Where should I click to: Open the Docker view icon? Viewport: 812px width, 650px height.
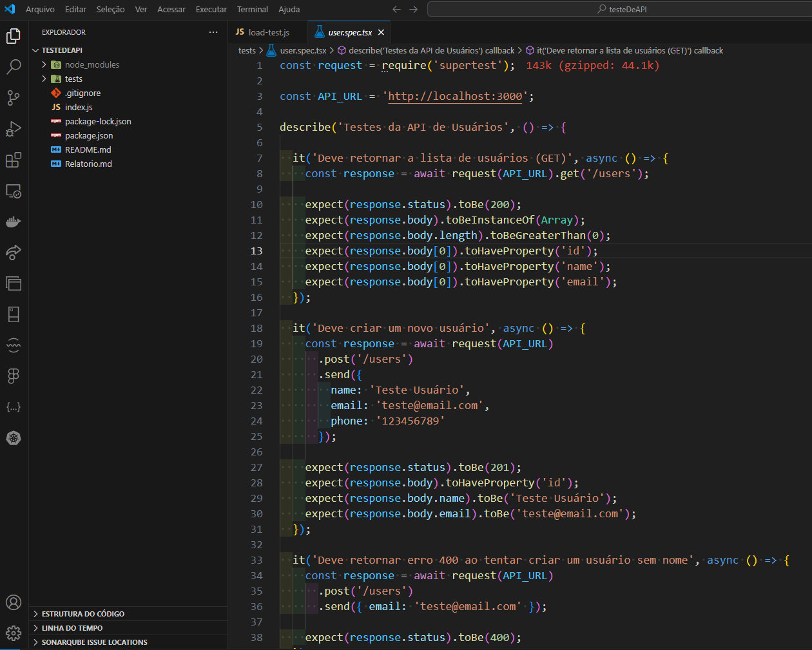click(14, 222)
